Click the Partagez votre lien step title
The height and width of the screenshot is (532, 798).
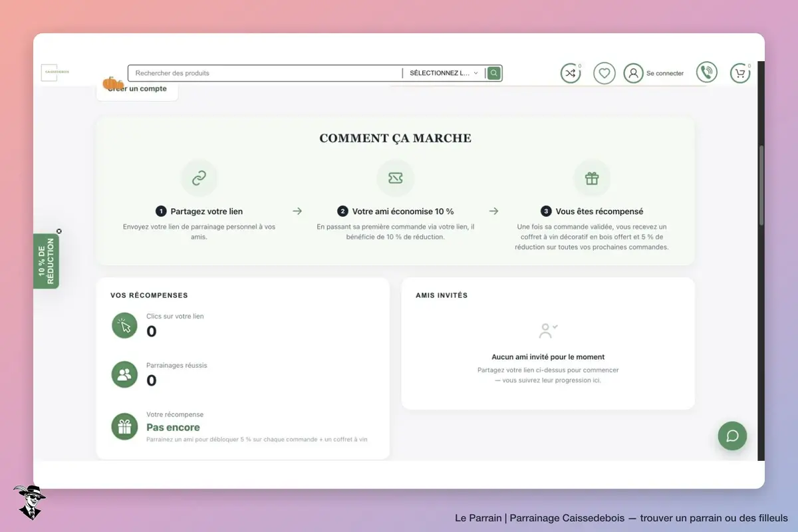click(x=207, y=211)
